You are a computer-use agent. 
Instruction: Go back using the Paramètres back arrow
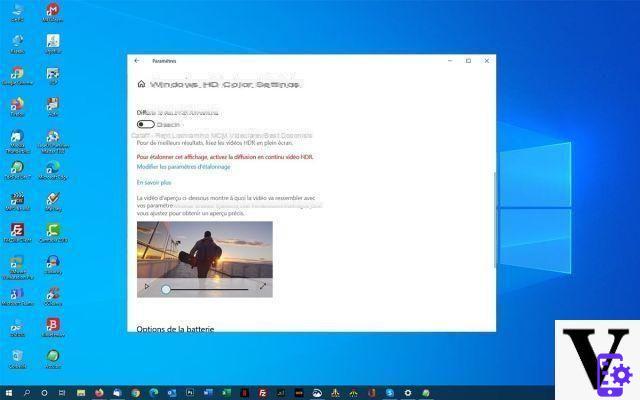(137, 60)
